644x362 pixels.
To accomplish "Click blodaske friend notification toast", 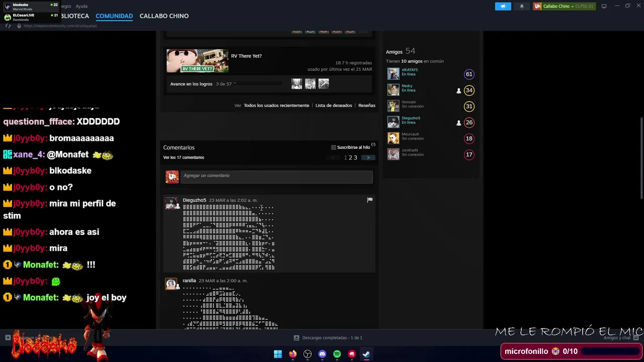I will [x=30, y=7].
